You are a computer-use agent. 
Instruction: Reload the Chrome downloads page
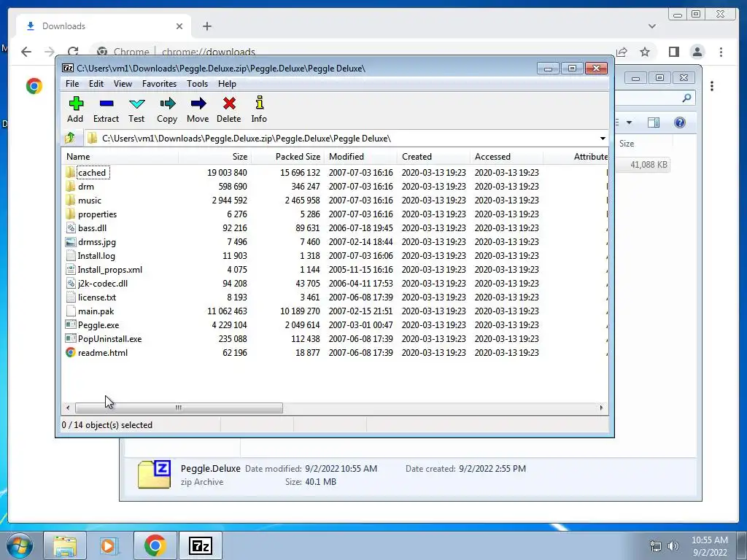(x=73, y=52)
